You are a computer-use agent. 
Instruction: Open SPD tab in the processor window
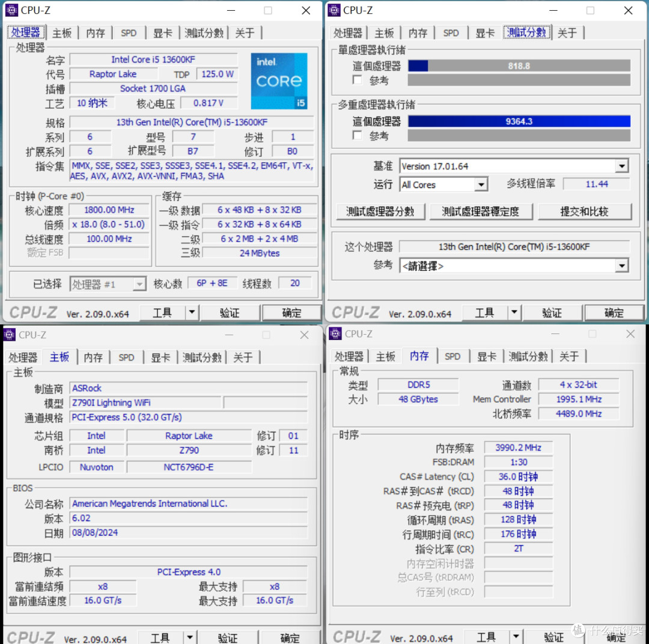coord(129,33)
